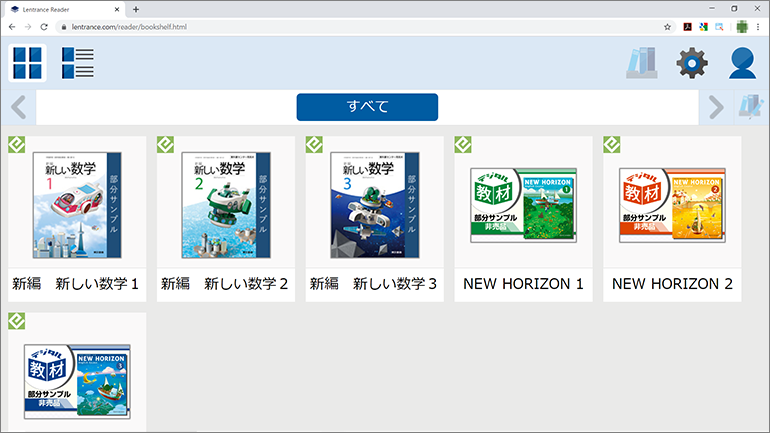
Task: Click the title 新編 新しい数学 1
Action: [x=76, y=284]
